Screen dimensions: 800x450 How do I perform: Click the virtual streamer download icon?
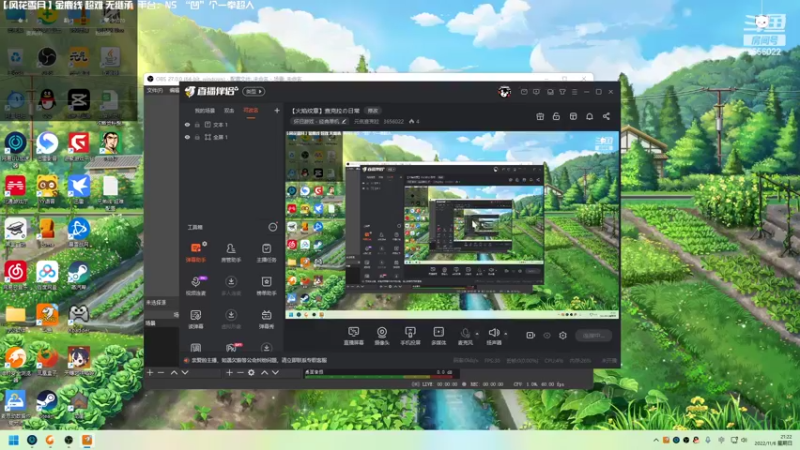point(231,315)
